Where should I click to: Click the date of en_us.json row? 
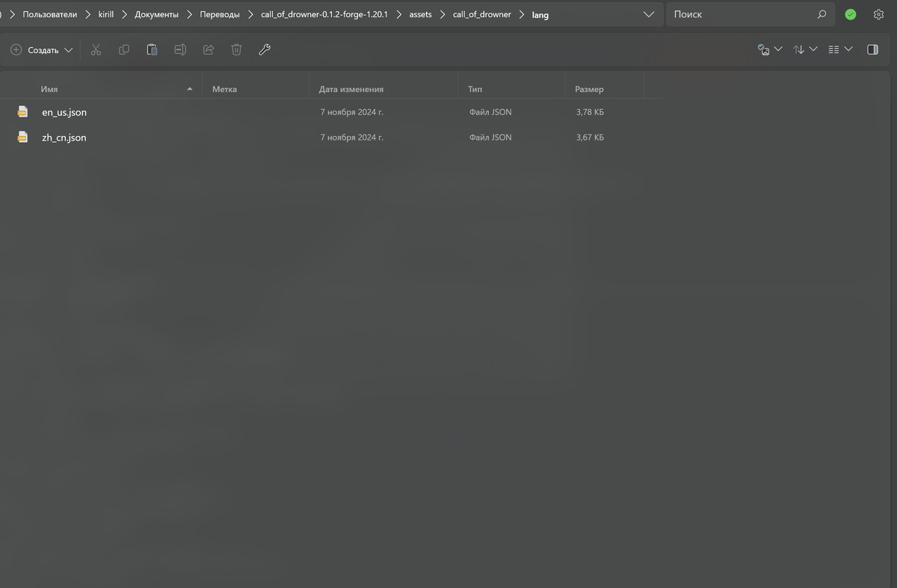click(x=351, y=112)
